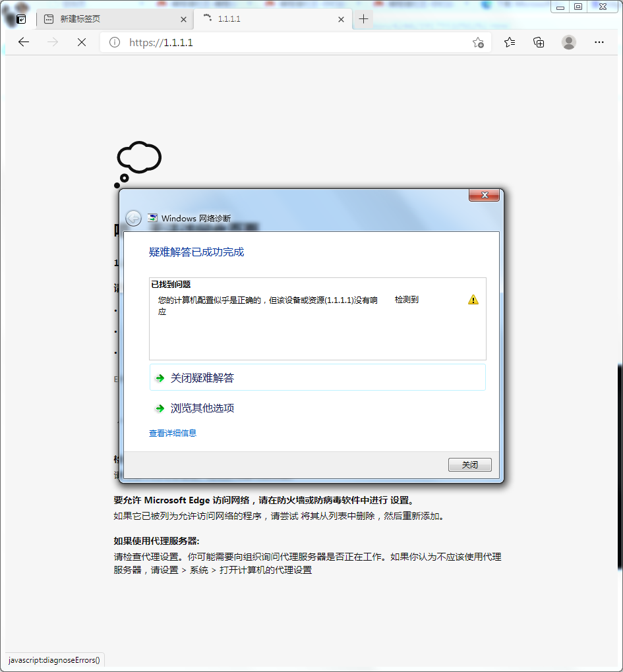
Task: Go back using the browser back arrow
Action: pyautogui.click(x=24, y=42)
